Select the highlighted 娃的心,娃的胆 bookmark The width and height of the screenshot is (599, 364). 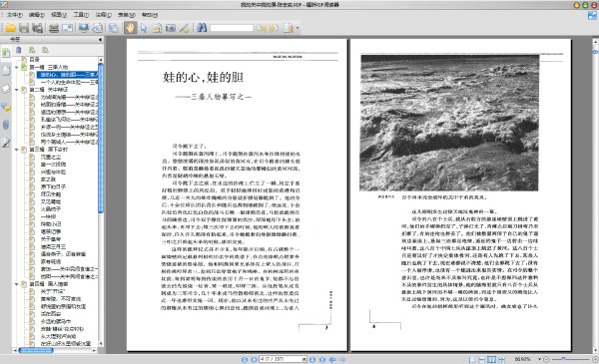click(x=68, y=75)
